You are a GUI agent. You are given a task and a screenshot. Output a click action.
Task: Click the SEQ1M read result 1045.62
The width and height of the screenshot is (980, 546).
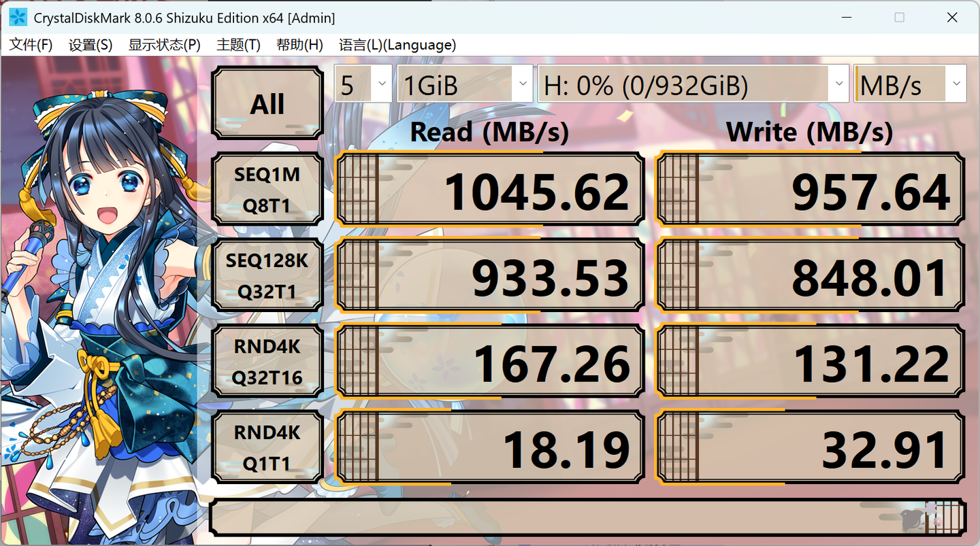(x=490, y=190)
